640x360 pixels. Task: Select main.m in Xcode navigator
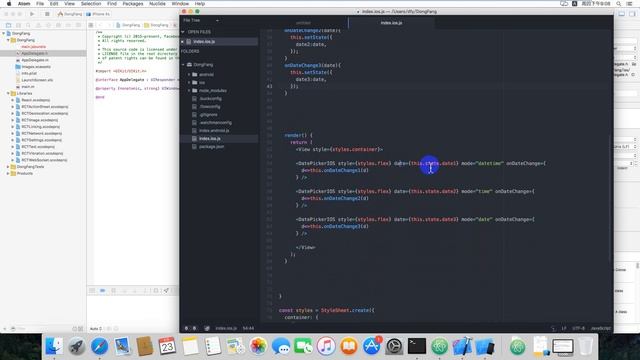(x=28, y=87)
